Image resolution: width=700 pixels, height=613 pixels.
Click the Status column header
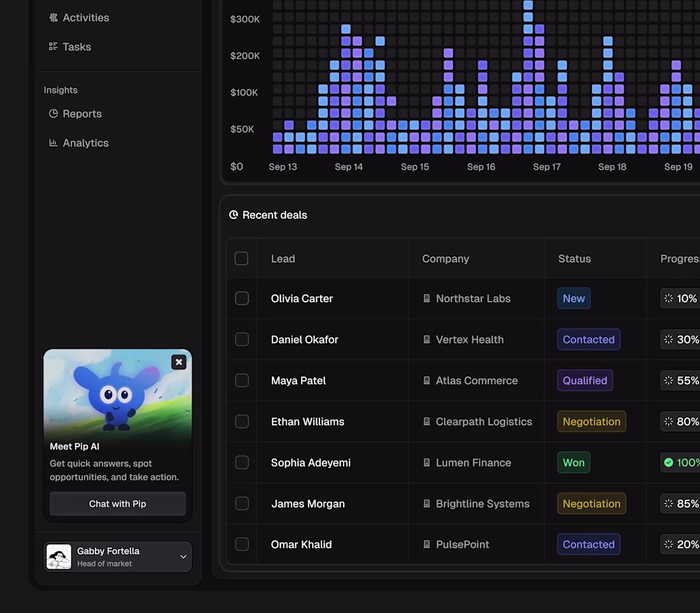coord(575,258)
